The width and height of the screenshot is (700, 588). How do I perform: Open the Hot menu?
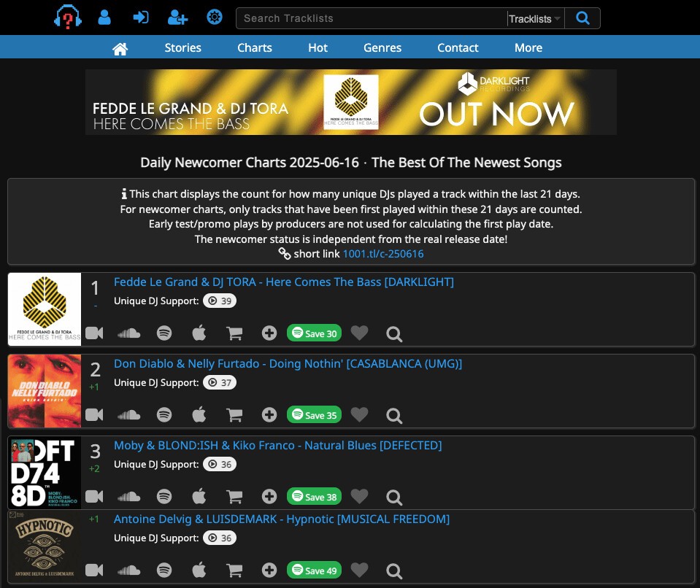[318, 47]
